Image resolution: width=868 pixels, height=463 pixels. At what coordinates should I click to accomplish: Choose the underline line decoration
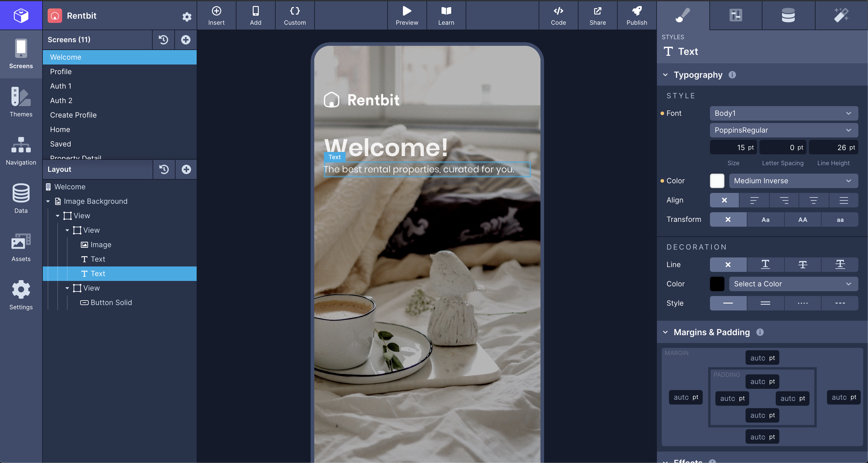coord(765,265)
